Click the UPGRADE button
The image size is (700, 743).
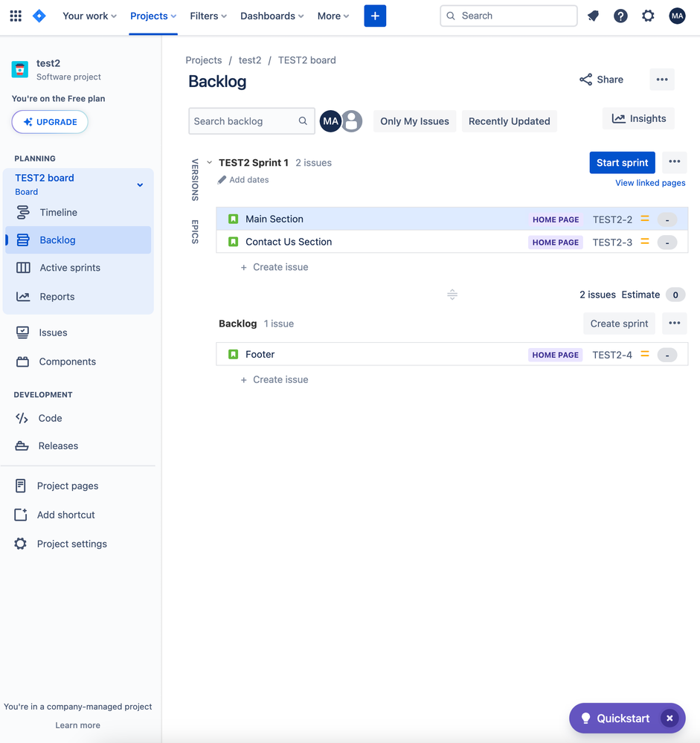coord(50,122)
